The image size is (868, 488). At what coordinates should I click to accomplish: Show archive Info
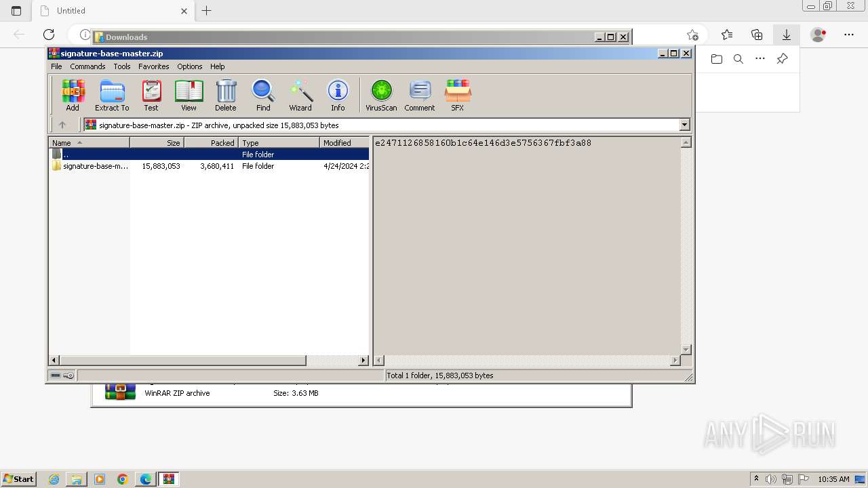coord(338,95)
